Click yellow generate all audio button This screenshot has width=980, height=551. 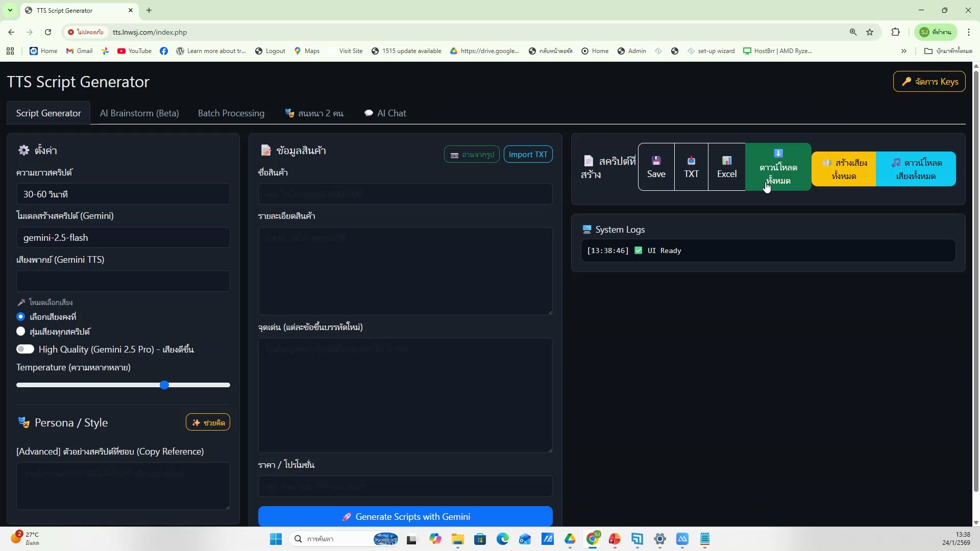[844, 169]
